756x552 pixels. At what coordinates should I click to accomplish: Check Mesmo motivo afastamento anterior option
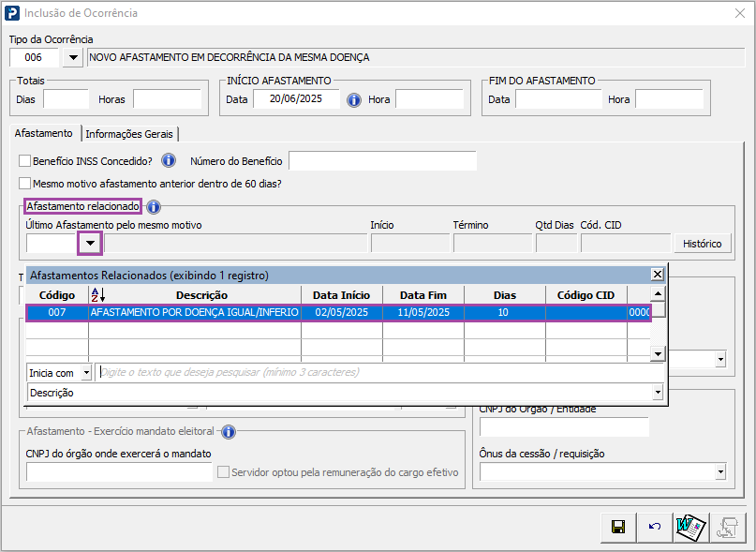point(25,184)
